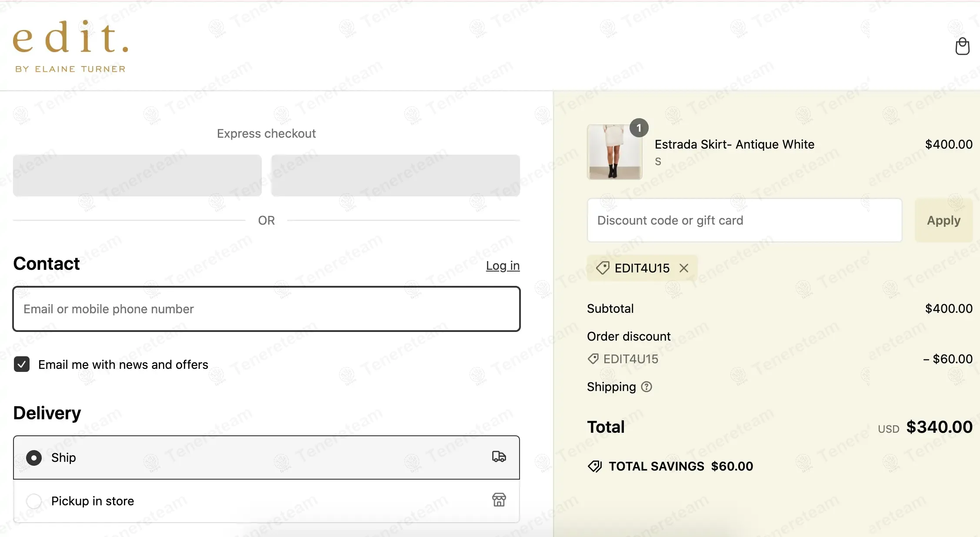Select the Ship delivery radio button
Screen dimensions: 980x537
(34, 457)
